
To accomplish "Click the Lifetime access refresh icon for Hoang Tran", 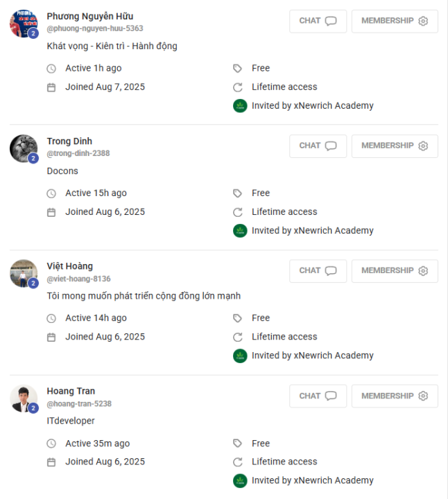I will [x=238, y=462].
